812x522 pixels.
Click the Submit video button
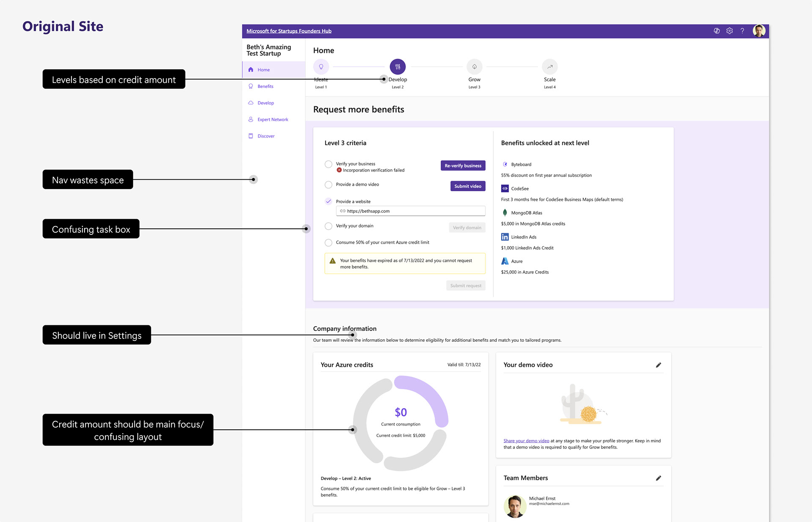coord(468,186)
